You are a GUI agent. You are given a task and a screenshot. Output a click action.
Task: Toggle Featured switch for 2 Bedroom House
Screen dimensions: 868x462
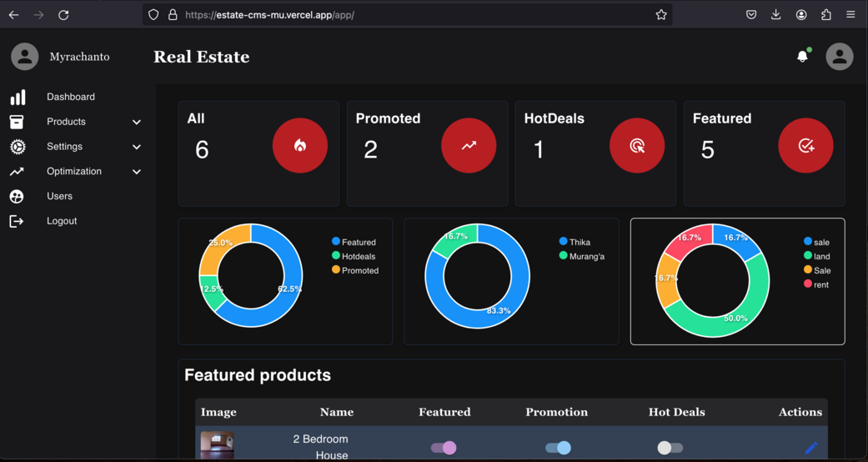click(x=444, y=448)
